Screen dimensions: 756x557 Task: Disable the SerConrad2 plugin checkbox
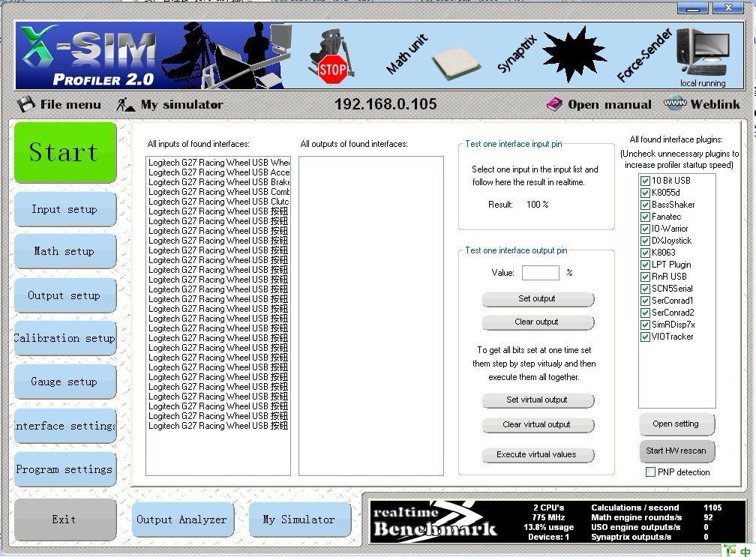(x=645, y=313)
